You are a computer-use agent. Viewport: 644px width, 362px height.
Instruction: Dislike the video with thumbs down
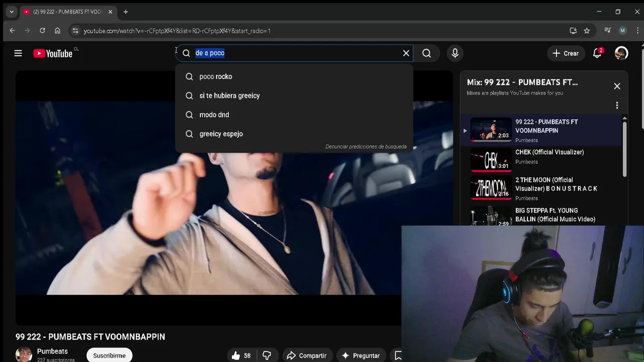(267, 355)
